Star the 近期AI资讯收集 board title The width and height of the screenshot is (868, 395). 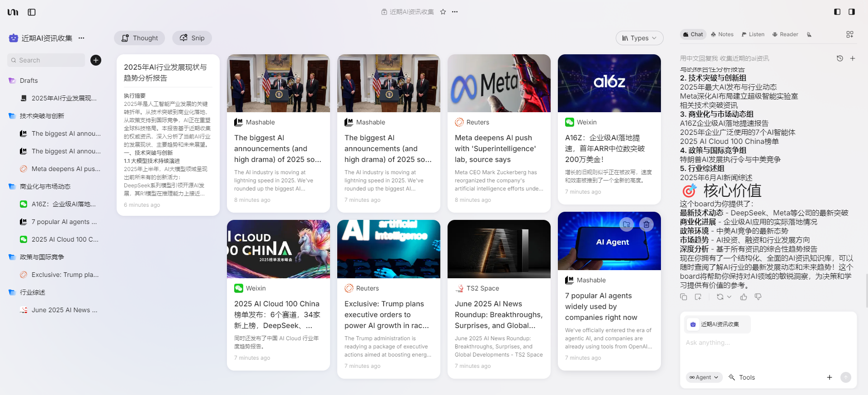click(443, 12)
